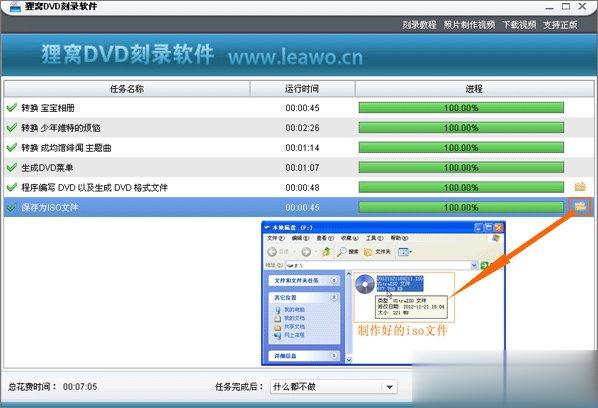Open 收藏 menu in Explorer window

[350, 238]
